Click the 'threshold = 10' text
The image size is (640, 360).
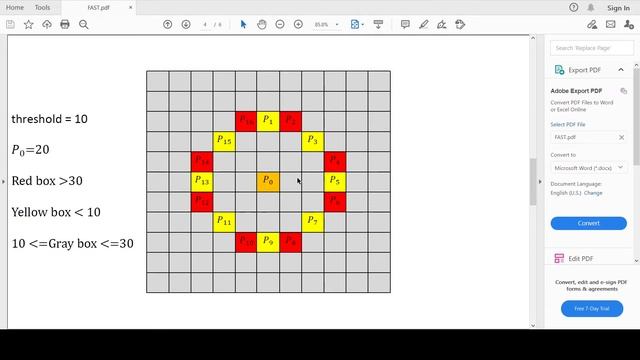[x=49, y=119]
